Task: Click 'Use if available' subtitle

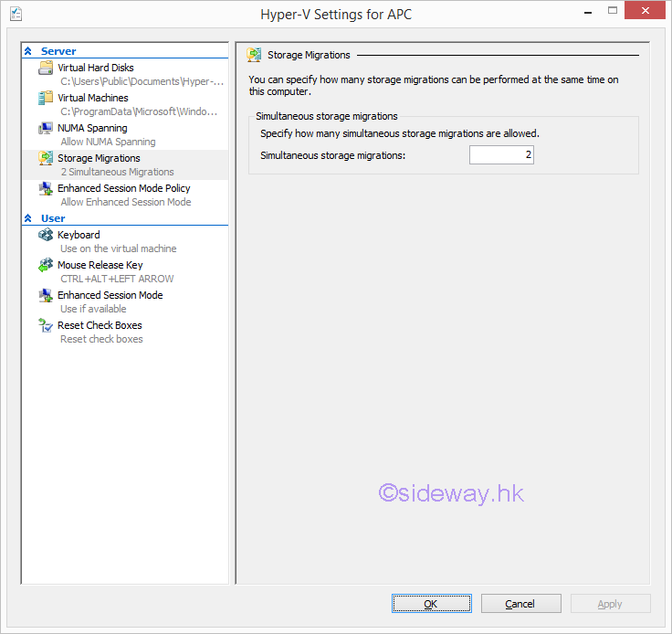Action: [x=93, y=309]
